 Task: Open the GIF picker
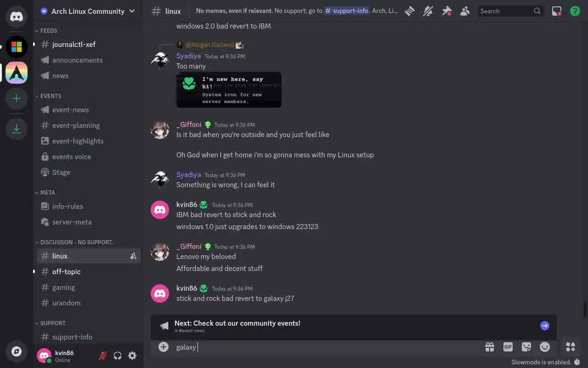point(508,347)
